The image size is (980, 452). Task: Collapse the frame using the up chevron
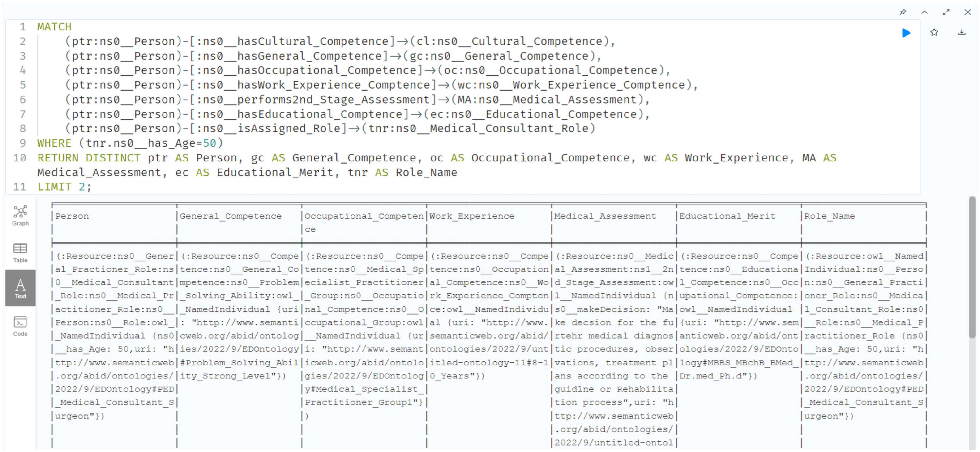pos(924,12)
